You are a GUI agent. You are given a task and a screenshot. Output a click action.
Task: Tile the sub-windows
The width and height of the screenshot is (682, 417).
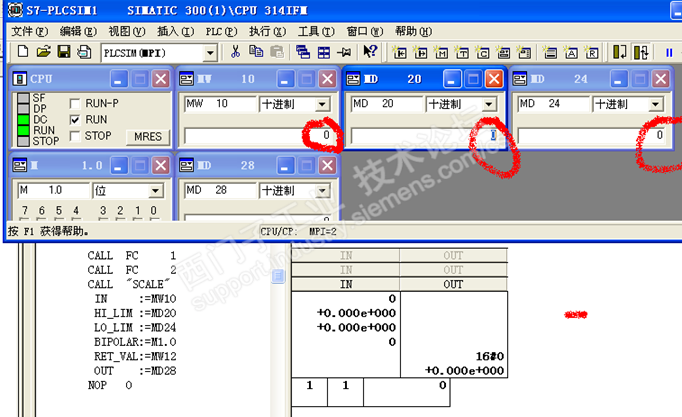pyautogui.click(x=324, y=53)
